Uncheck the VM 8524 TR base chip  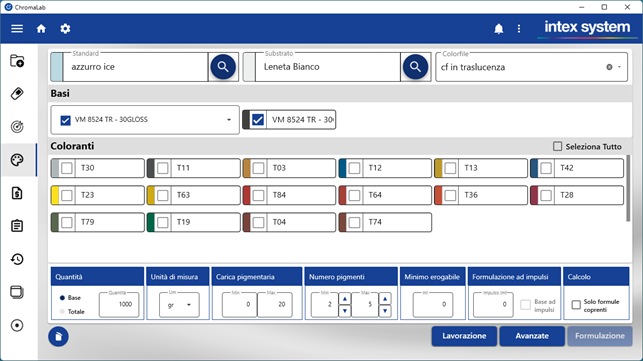(258, 120)
